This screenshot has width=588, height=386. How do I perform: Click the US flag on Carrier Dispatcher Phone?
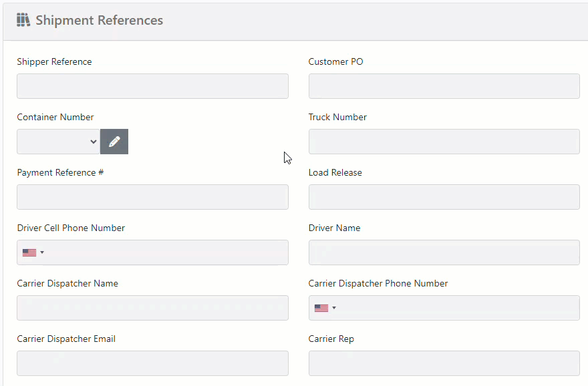(x=320, y=307)
